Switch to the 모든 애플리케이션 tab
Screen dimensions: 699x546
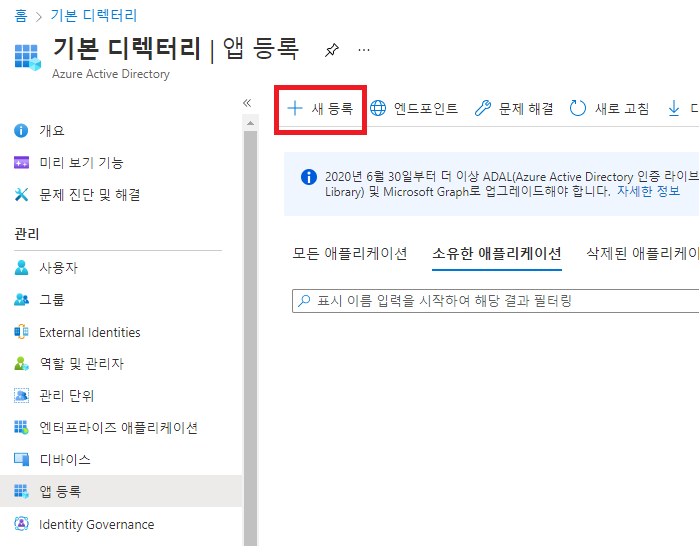pyautogui.click(x=350, y=254)
